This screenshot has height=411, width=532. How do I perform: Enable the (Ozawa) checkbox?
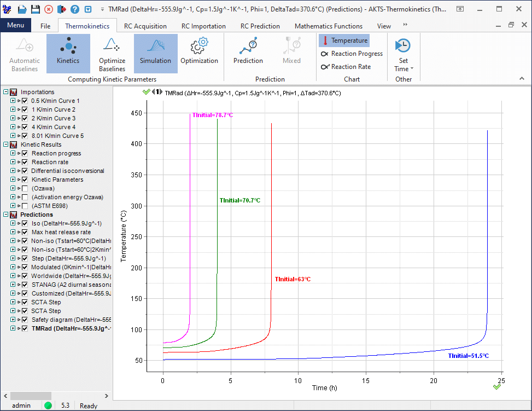coord(25,188)
